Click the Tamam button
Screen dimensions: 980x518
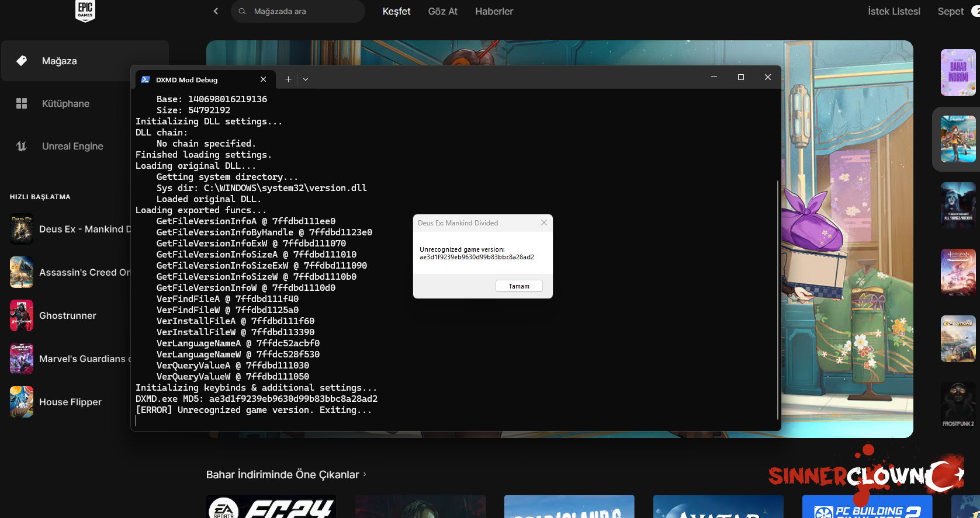519,286
